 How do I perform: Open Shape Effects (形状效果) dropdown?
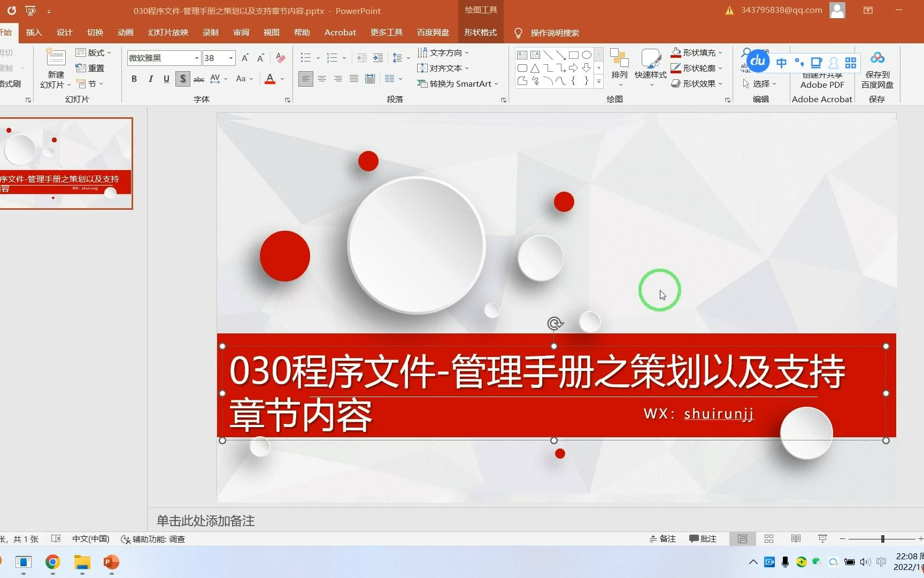click(x=697, y=83)
